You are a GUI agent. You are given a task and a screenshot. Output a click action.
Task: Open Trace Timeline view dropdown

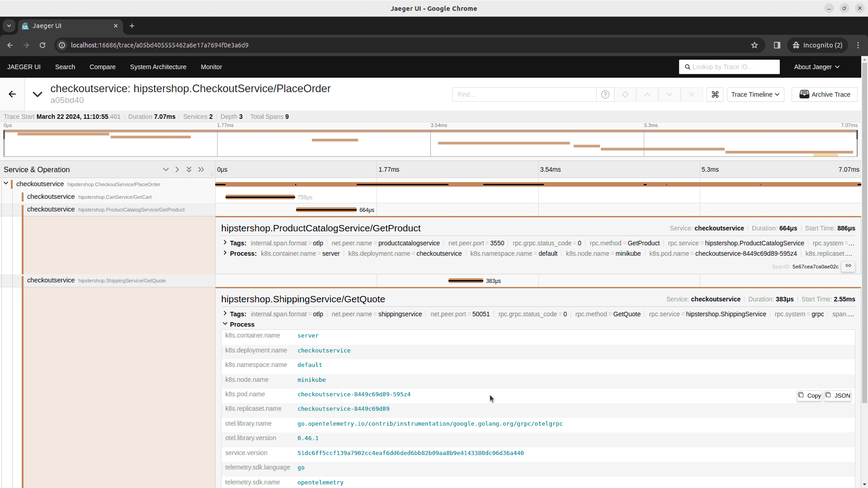[x=755, y=94]
